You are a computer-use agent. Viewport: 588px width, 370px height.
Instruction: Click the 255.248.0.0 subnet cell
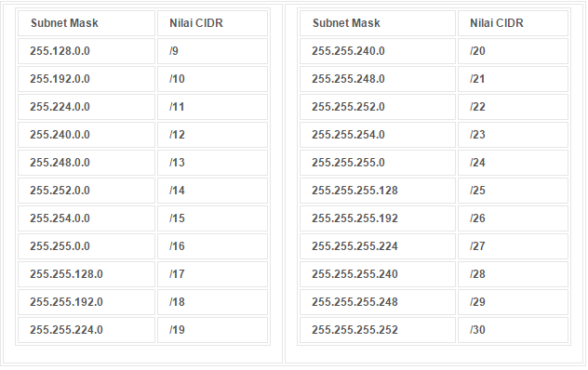(x=87, y=163)
